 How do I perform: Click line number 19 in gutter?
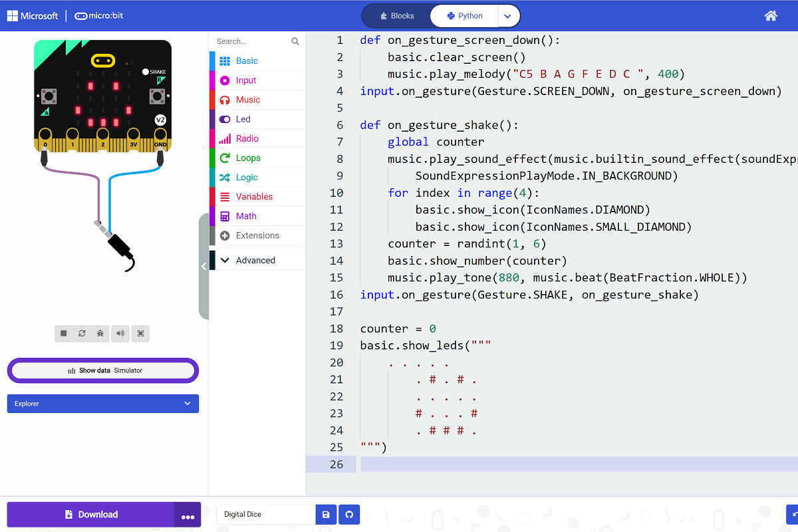336,346
